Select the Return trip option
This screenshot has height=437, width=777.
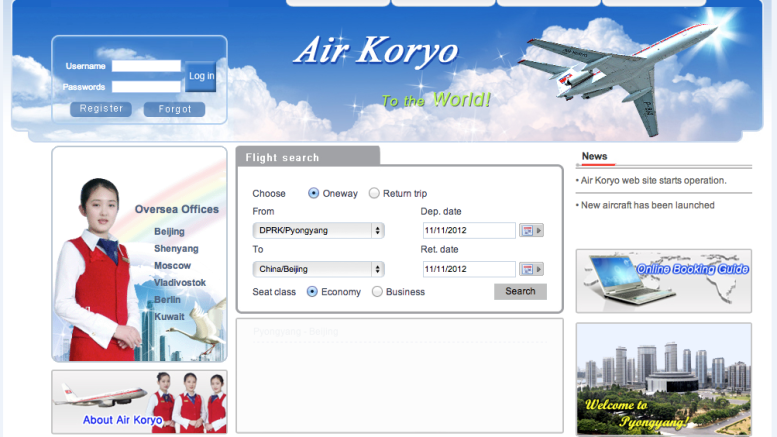tap(374, 193)
